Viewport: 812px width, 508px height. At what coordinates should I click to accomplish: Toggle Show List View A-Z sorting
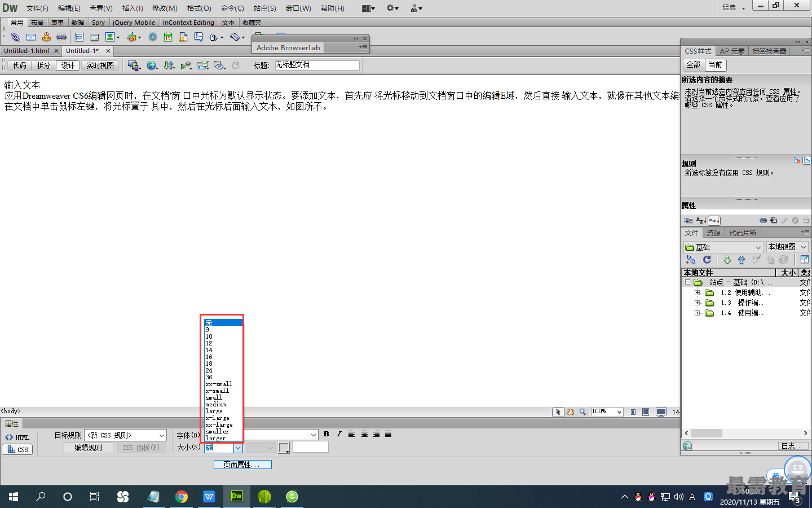pos(701,221)
